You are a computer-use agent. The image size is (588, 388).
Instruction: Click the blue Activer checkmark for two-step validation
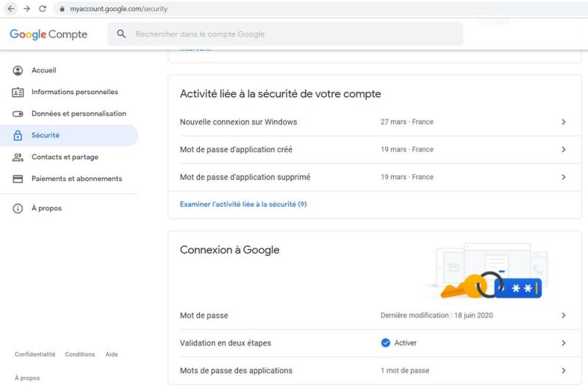(386, 342)
